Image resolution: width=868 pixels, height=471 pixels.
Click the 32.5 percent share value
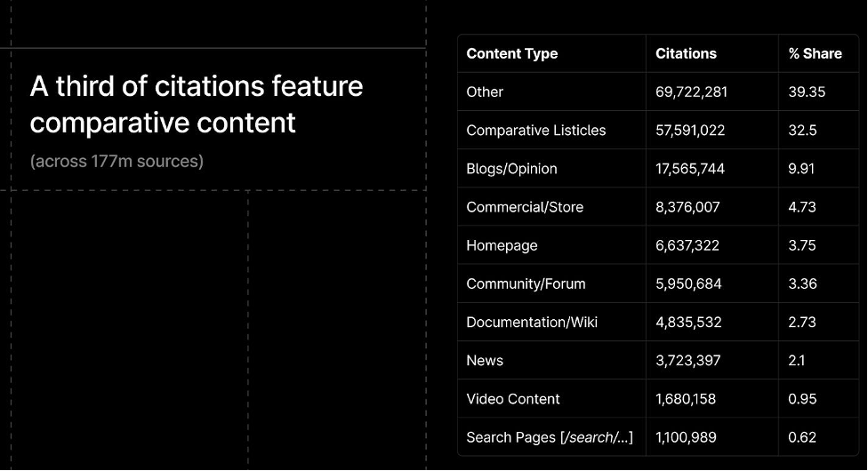click(x=802, y=130)
